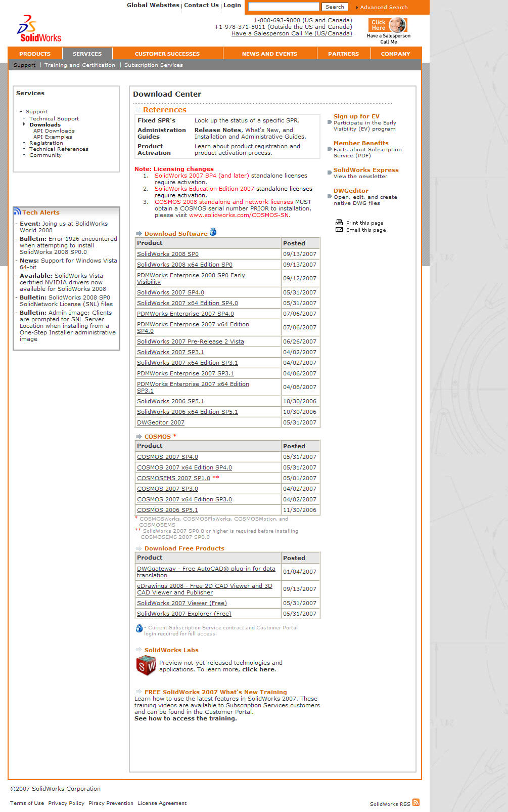Open the News and Events tab
This screenshot has height=812, width=508.
click(x=269, y=54)
